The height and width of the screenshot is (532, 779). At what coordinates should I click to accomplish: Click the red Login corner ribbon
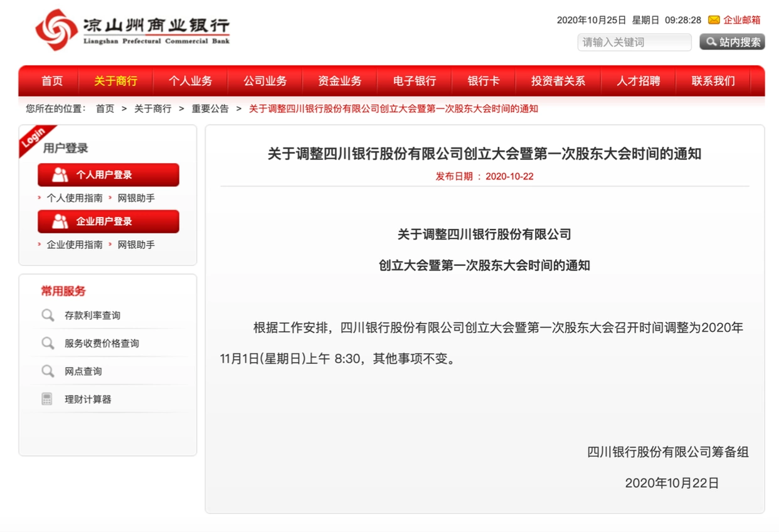pyautogui.click(x=34, y=139)
